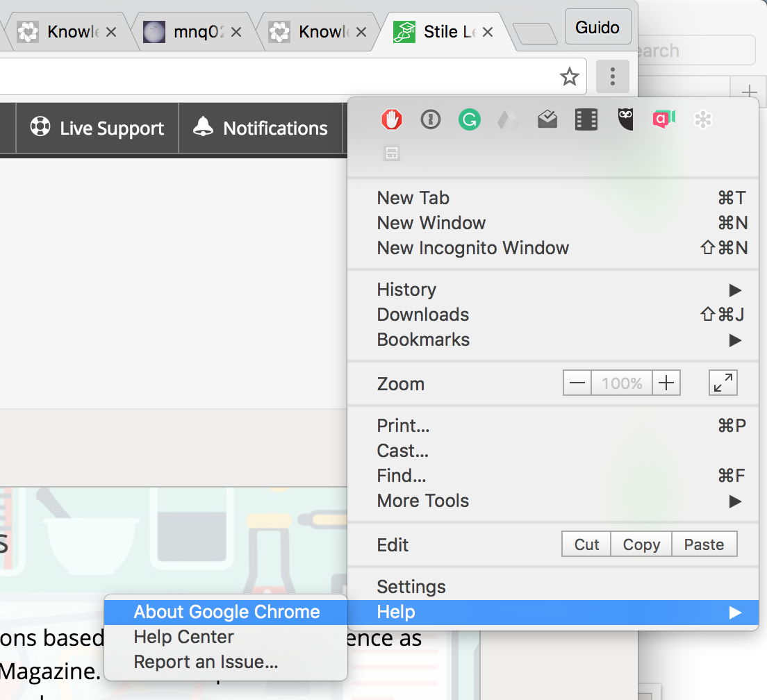The width and height of the screenshot is (767, 700).
Task: Choose Report an Issue... in submenu
Action: [x=226, y=662]
